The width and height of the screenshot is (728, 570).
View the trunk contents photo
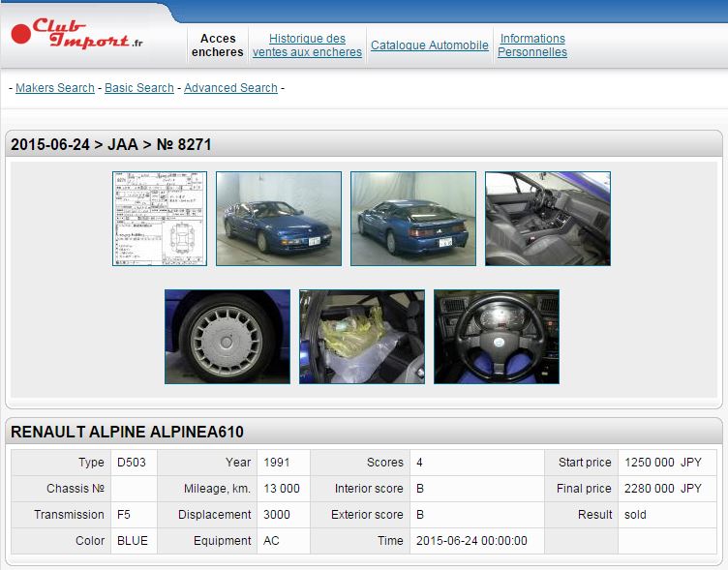(x=362, y=337)
